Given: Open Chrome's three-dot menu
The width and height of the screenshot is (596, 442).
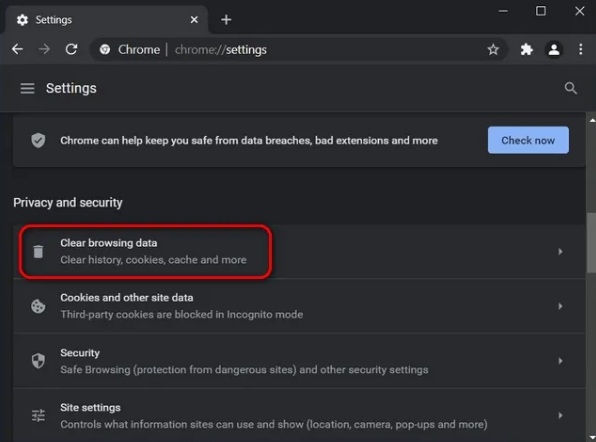Looking at the screenshot, I should point(580,49).
